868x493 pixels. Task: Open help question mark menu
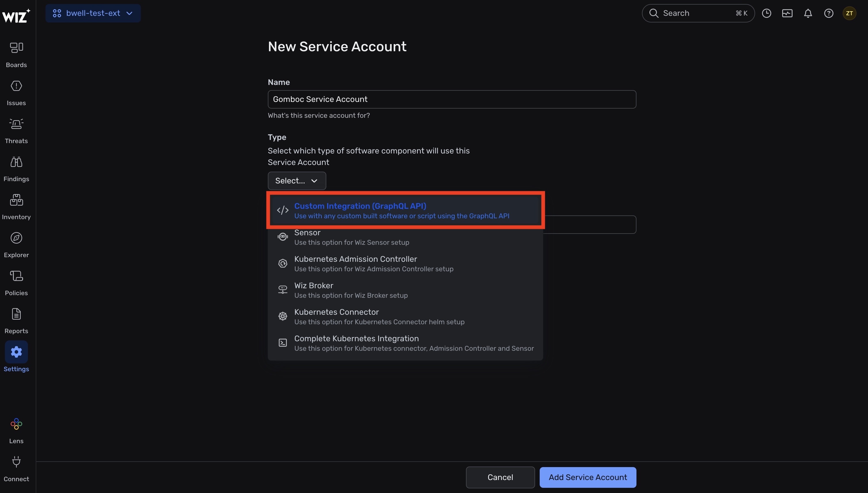(828, 13)
